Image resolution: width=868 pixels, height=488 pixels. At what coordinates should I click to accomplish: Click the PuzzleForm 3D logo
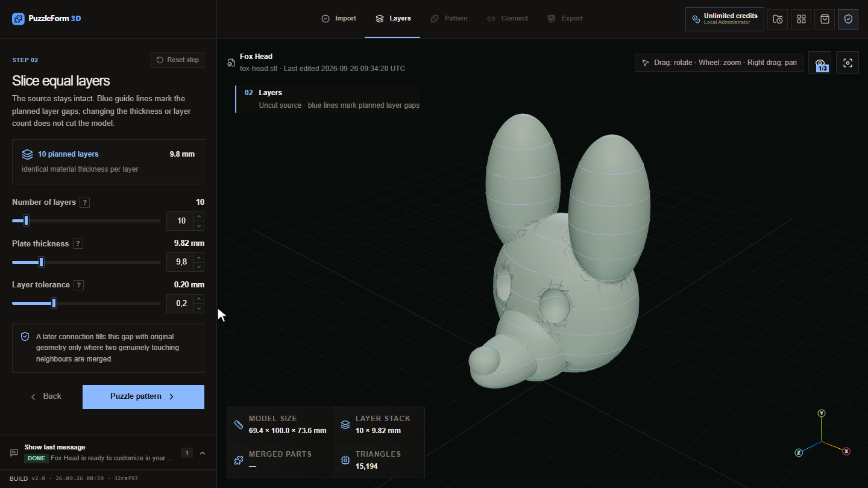coord(46,19)
